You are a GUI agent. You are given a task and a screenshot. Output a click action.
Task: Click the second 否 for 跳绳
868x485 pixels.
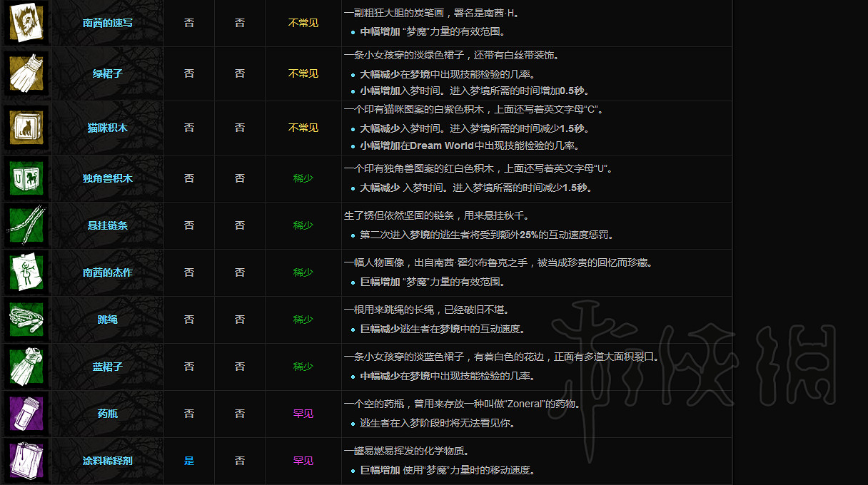[239, 320]
